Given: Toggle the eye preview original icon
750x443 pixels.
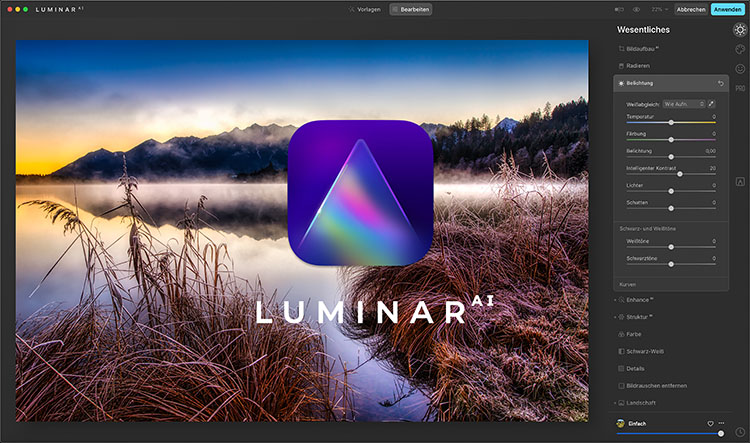Looking at the screenshot, I should 636,10.
